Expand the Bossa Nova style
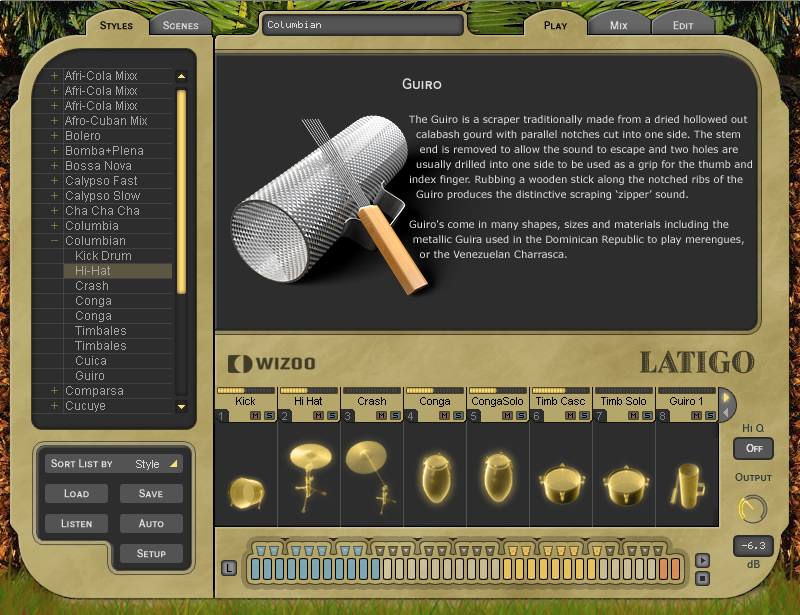 point(54,165)
